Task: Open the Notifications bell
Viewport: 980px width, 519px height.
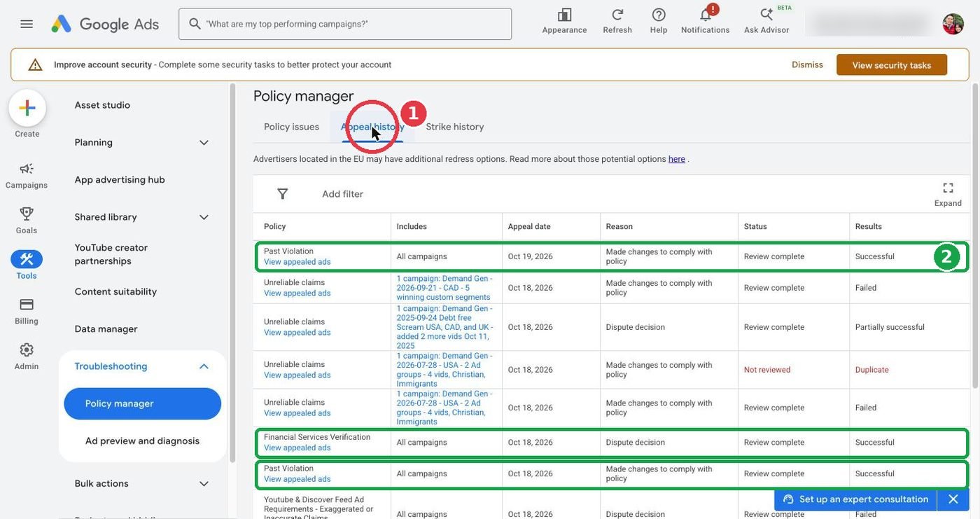Action: tap(706, 20)
